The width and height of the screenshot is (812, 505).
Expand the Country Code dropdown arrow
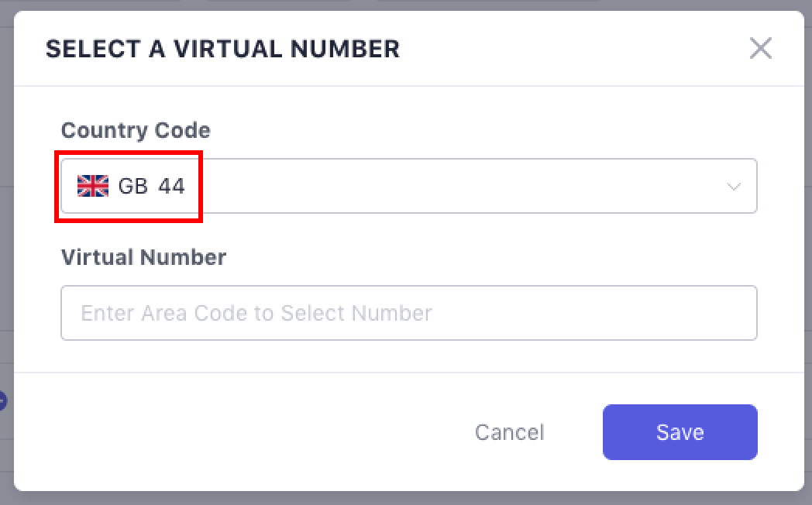tap(733, 187)
